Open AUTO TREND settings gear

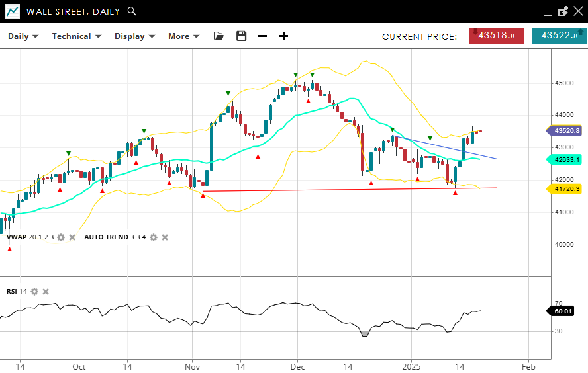click(x=154, y=237)
